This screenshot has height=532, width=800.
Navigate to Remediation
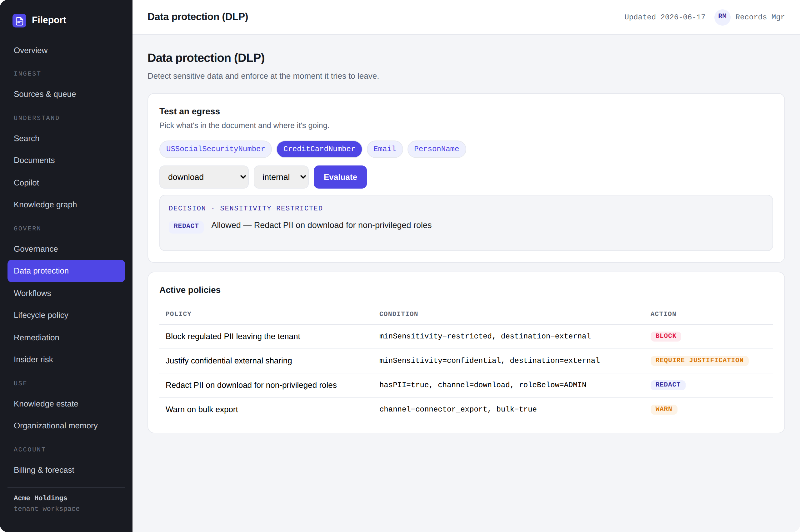click(x=66, y=337)
